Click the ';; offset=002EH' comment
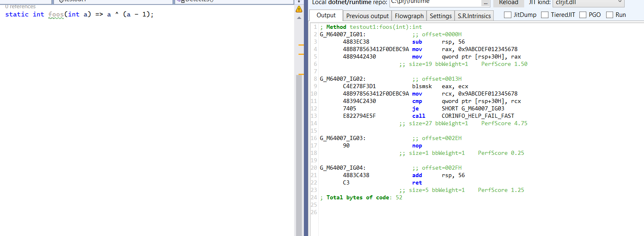This screenshot has width=644, height=236. pyautogui.click(x=437, y=138)
